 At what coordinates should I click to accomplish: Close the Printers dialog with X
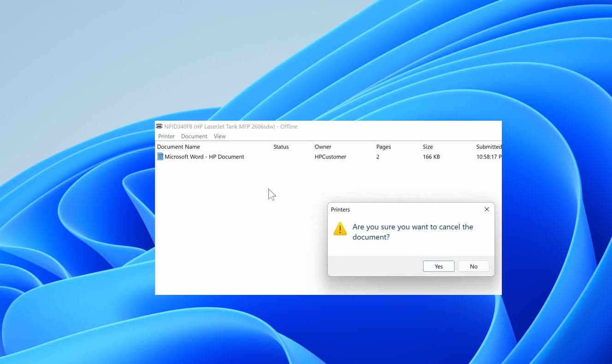[x=487, y=209]
